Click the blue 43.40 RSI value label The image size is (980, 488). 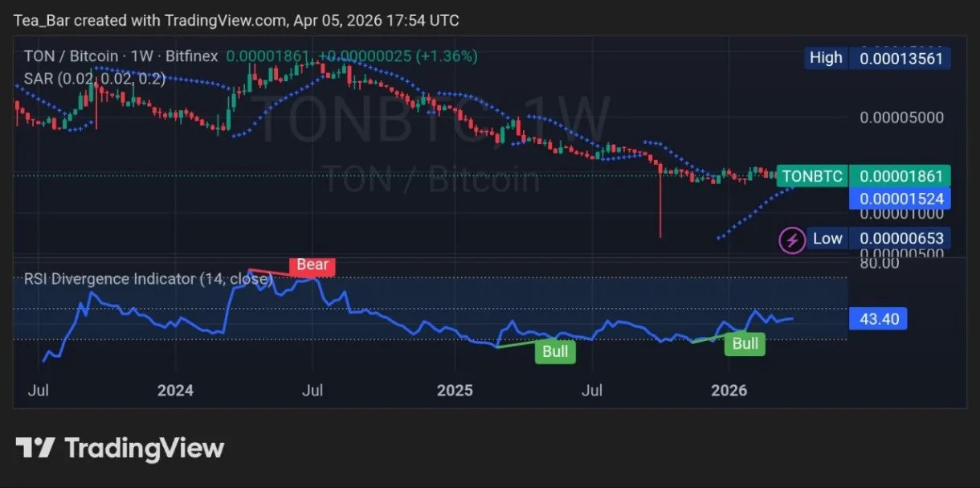click(x=878, y=318)
